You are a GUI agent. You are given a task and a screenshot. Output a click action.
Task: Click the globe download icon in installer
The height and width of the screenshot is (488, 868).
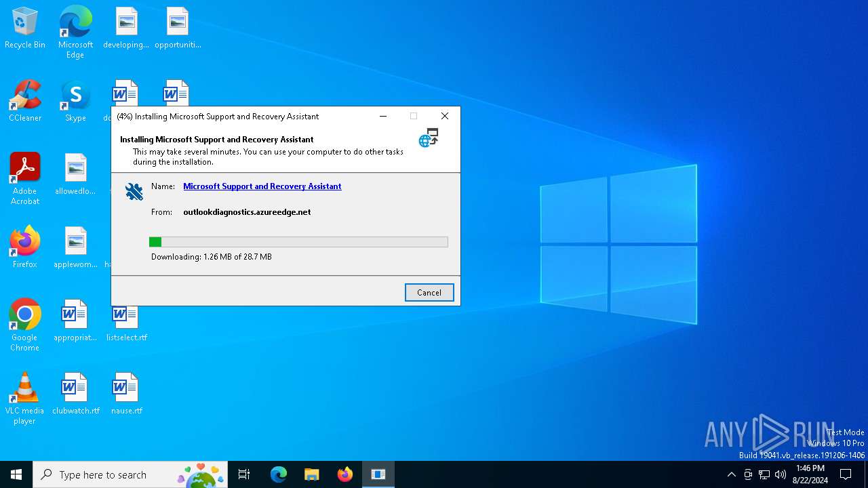pyautogui.click(x=429, y=138)
